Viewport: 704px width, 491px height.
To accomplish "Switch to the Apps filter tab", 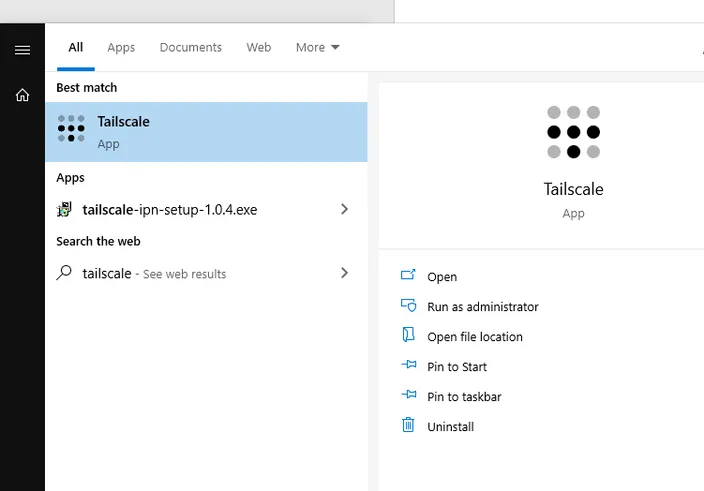I will [121, 47].
